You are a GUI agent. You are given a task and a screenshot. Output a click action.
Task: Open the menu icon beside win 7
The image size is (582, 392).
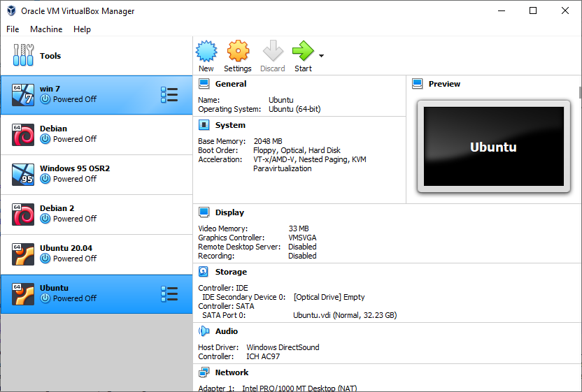[x=169, y=95]
